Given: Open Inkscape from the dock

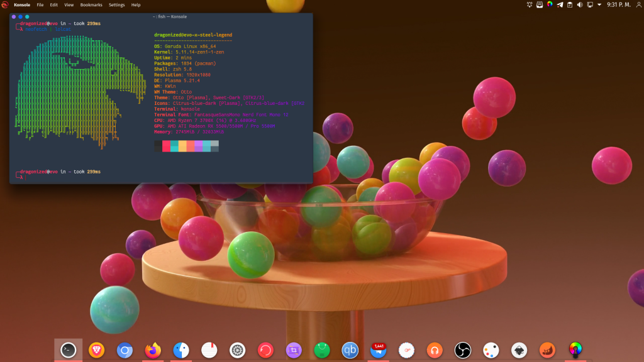Looking at the screenshot, I should [x=519, y=350].
